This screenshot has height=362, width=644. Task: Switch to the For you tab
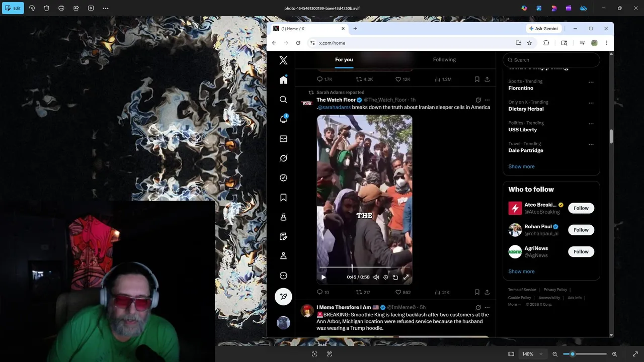tap(344, 59)
